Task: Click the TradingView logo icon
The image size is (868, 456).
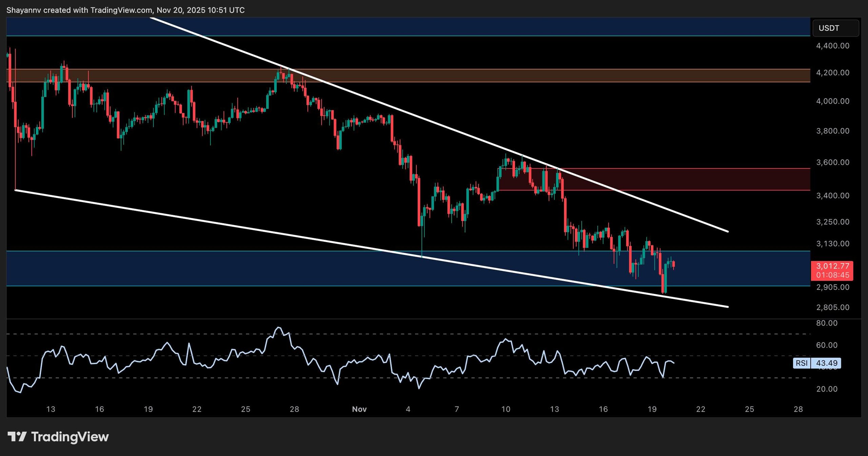Action: point(17,437)
